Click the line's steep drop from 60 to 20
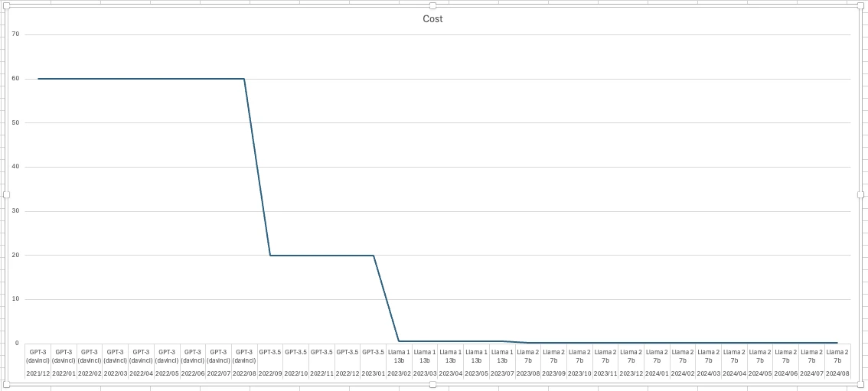 pyautogui.click(x=257, y=167)
